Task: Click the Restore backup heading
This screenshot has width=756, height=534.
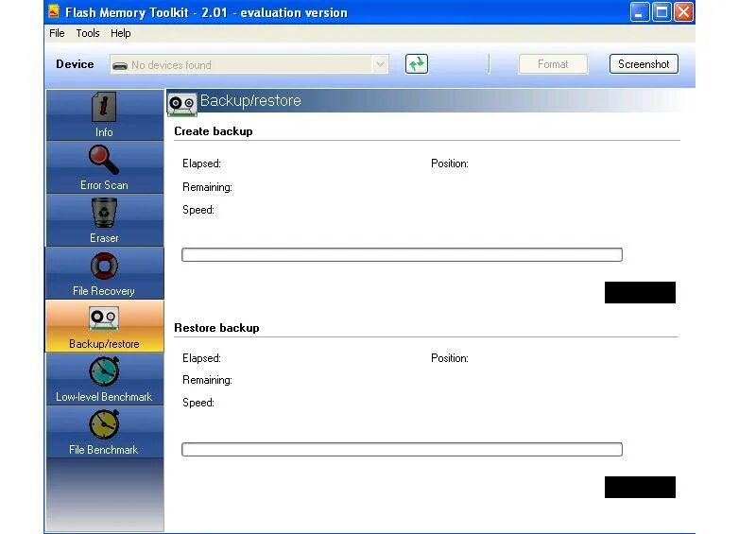Action: pyautogui.click(x=216, y=328)
